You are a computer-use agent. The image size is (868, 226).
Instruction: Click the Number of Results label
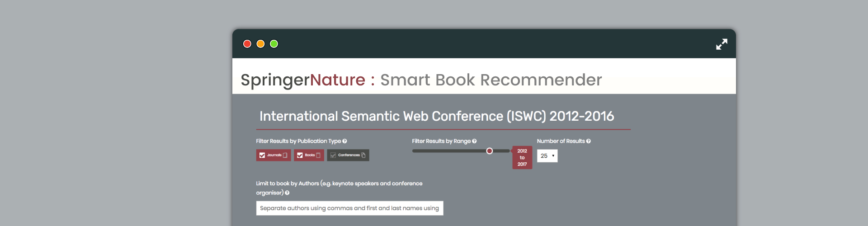tap(561, 141)
